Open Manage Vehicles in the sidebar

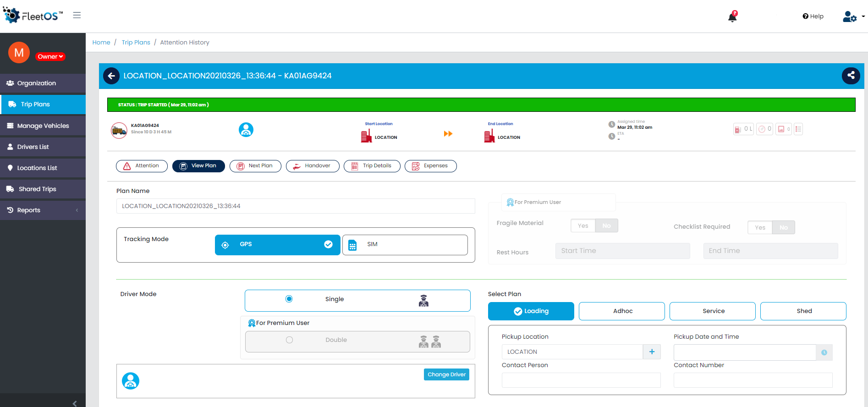click(x=43, y=126)
